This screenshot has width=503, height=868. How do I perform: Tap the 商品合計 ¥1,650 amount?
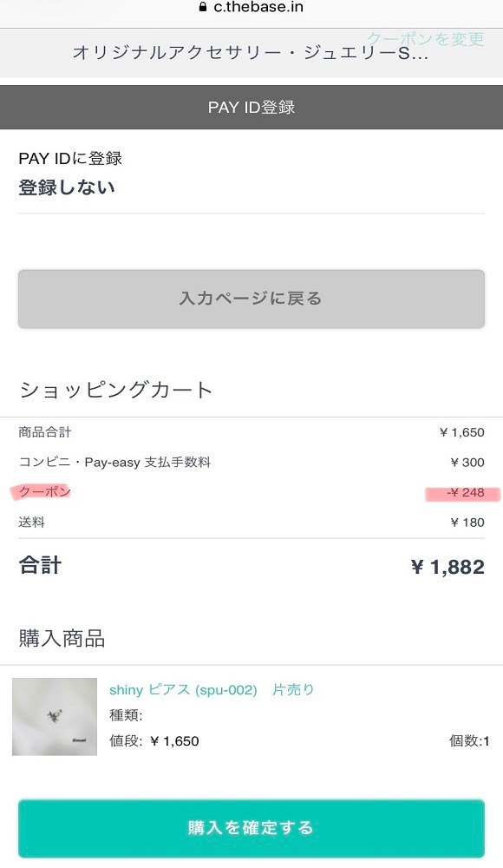461,432
